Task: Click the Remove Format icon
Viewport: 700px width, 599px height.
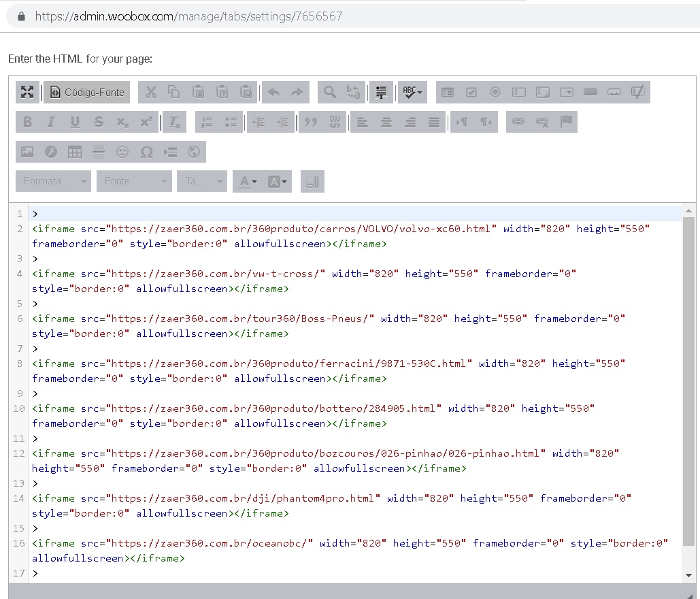Action: (175, 122)
